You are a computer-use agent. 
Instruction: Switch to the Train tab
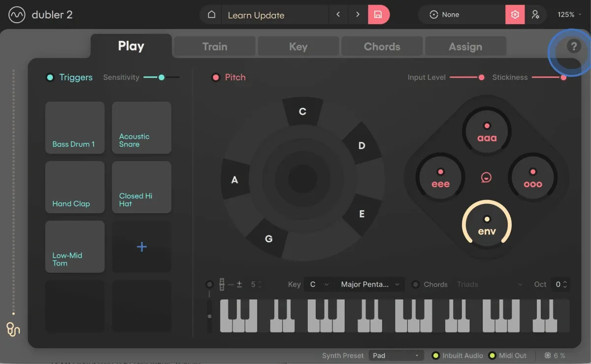tap(215, 47)
